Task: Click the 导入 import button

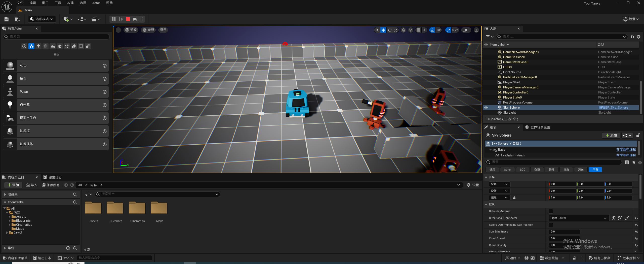Action: point(31,185)
